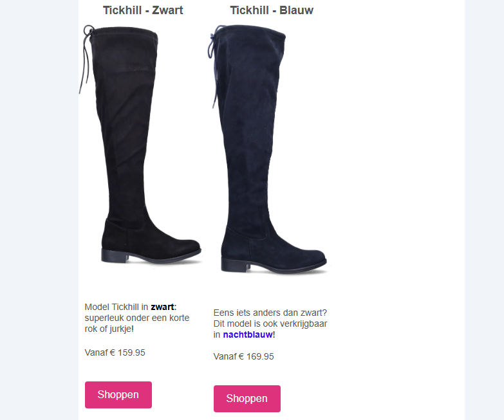504x420 pixels.
Task: Click the black boot's lace bow
Action: click(88, 32)
